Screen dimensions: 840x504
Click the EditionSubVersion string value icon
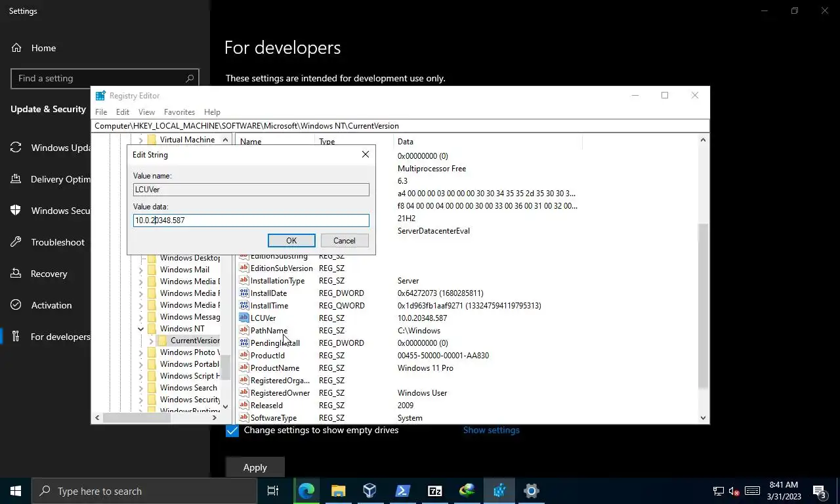coord(244,268)
